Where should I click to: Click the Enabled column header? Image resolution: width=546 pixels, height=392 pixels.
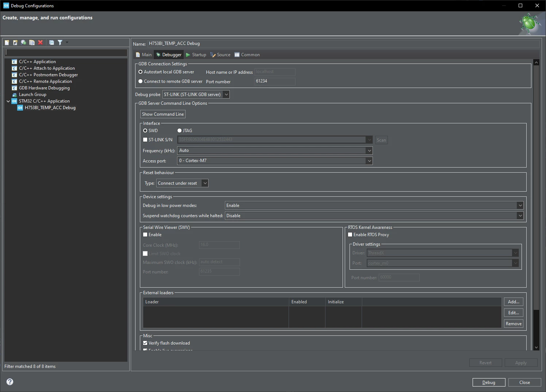pos(307,302)
